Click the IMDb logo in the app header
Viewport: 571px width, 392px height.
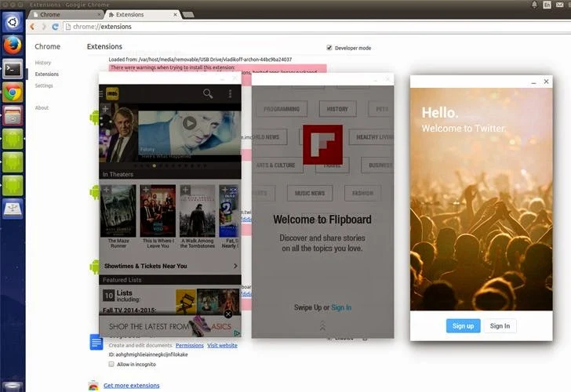(112, 94)
